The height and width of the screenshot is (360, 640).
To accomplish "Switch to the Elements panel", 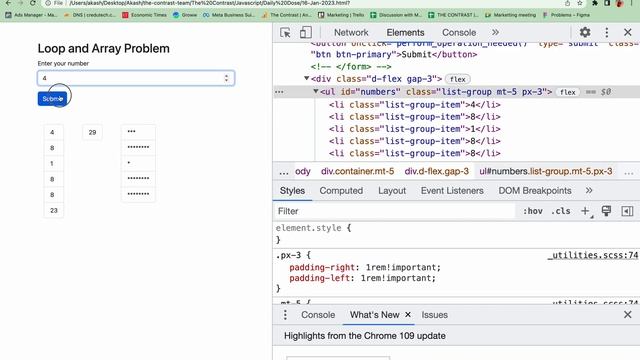I will pyautogui.click(x=405, y=32).
